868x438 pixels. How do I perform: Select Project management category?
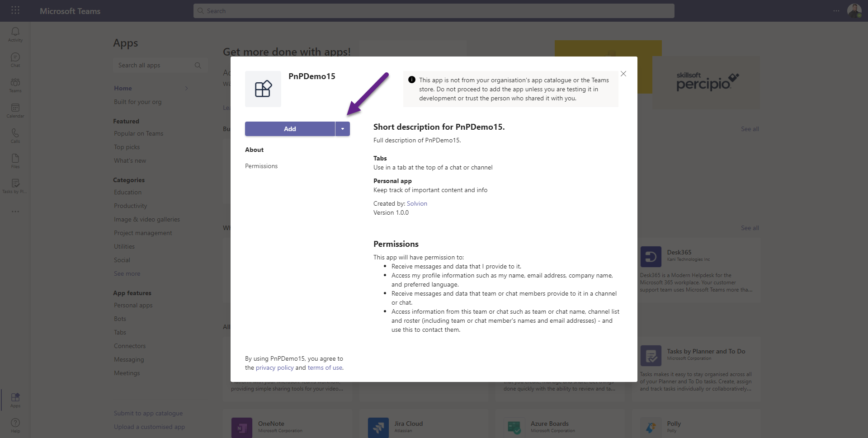[x=143, y=233]
